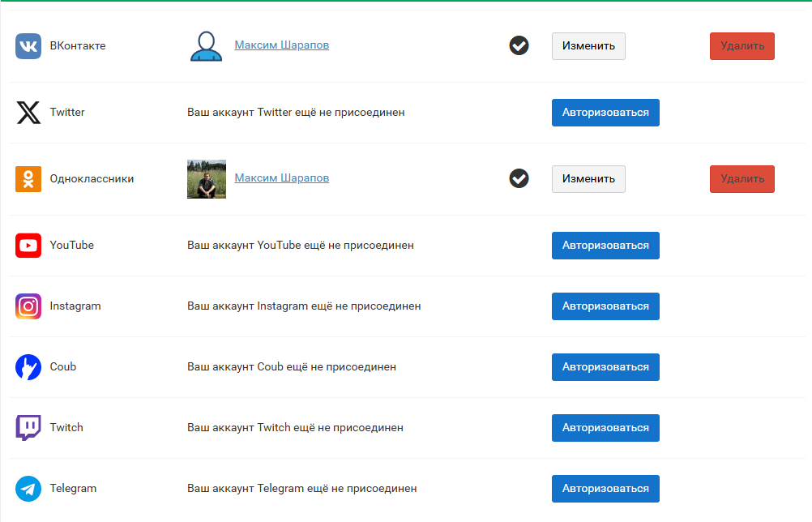Authorize the Twitter account with Авторизоваться
The width and height of the screenshot is (812, 522).
coord(605,113)
